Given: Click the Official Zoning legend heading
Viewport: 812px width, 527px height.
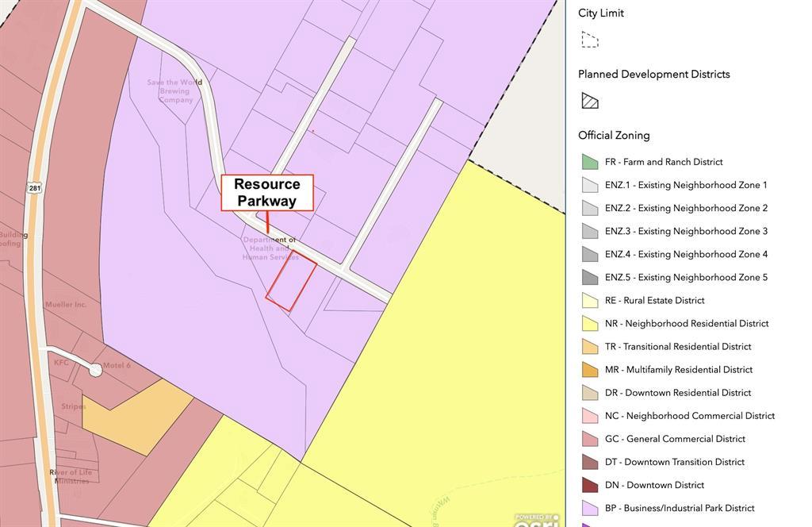Looking at the screenshot, I should point(614,135).
